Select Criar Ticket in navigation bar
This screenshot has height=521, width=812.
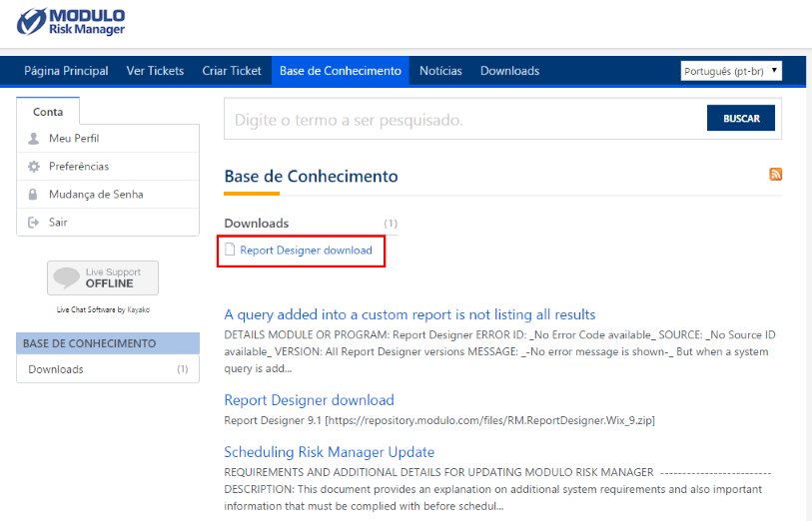[232, 71]
